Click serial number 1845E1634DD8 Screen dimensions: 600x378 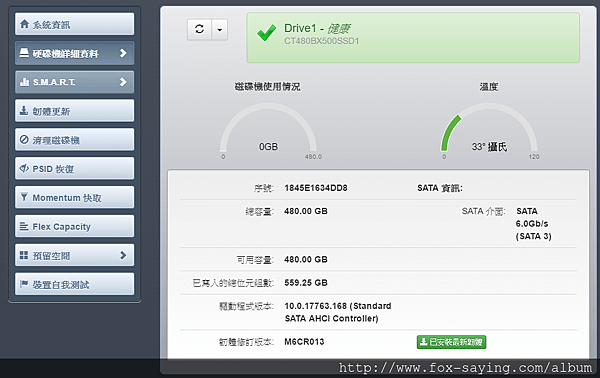point(316,188)
